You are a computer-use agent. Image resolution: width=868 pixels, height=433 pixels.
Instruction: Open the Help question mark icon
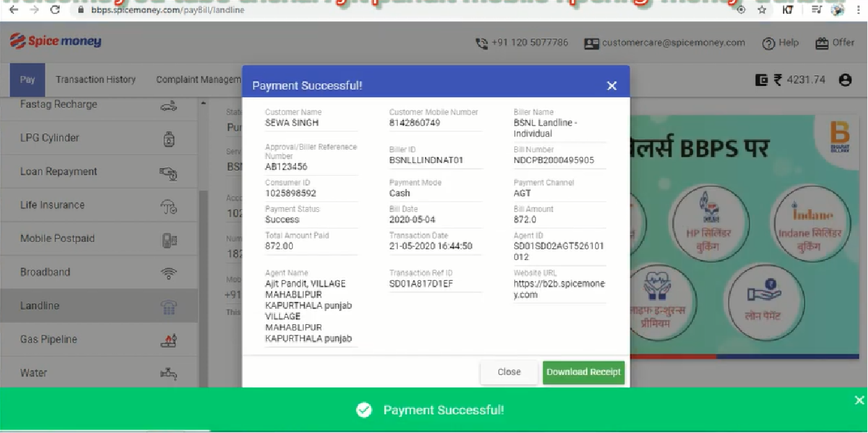pos(768,43)
